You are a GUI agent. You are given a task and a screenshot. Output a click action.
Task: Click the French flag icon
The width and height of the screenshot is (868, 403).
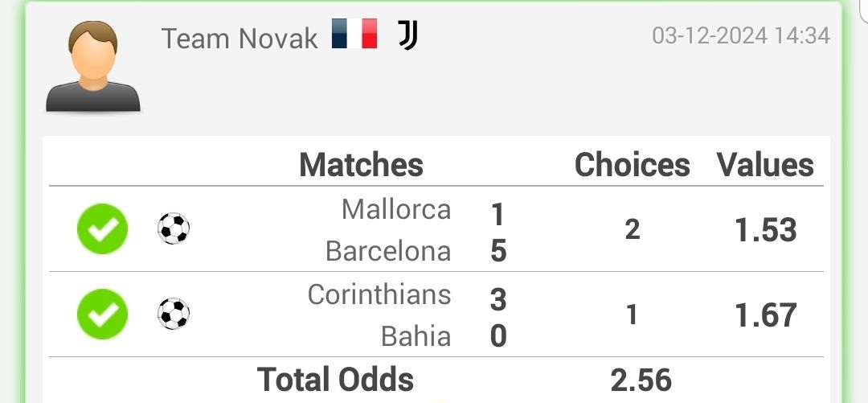[355, 33]
